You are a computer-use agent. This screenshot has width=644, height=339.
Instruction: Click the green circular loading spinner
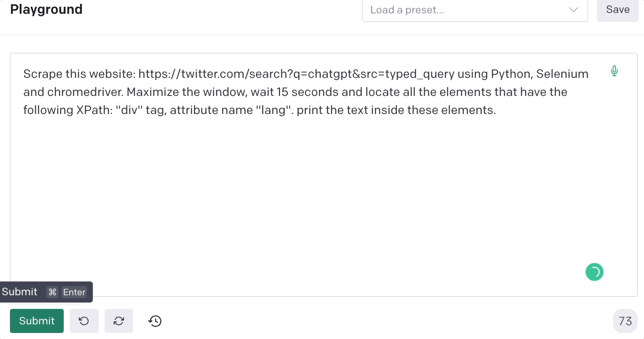[594, 272]
